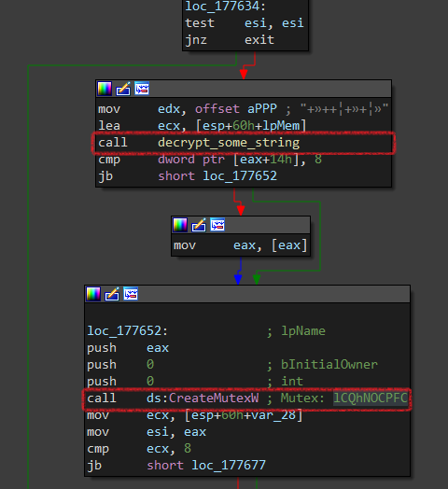Viewport: 448px width, 489px height.
Task: Click color icon on loc_177652 block
Action: coord(93,294)
